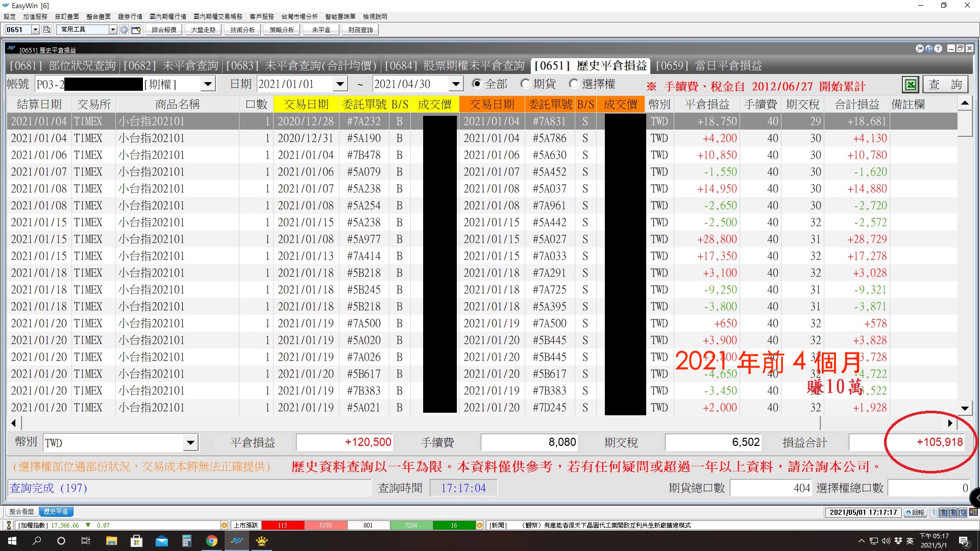
Task: Open the 設定 menu
Action: [10, 16]
